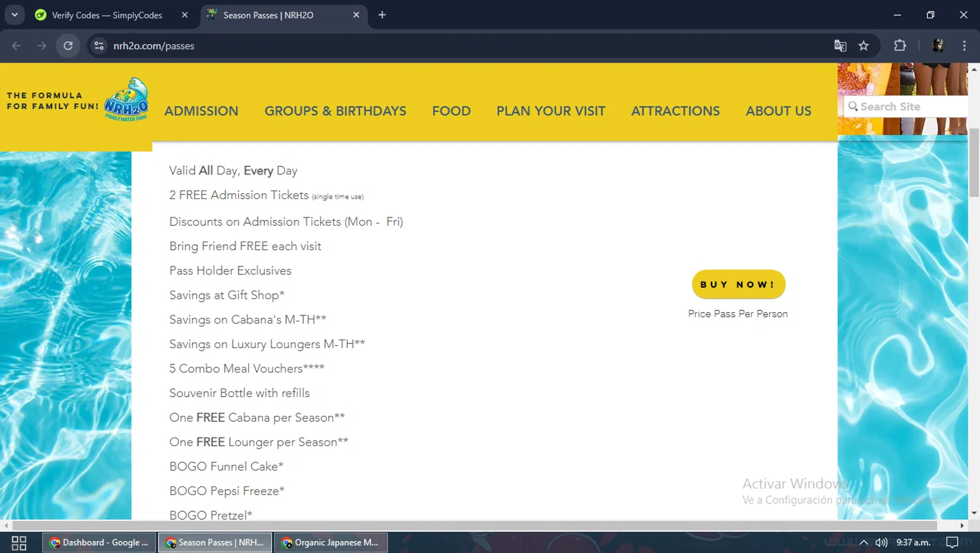
Task: Open a new browser tab
Action: (382, 15)
